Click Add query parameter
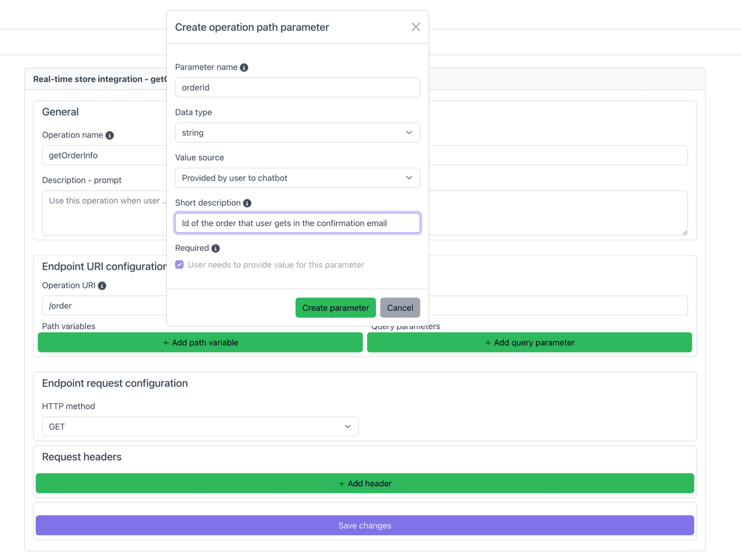 tap(530, 342)
